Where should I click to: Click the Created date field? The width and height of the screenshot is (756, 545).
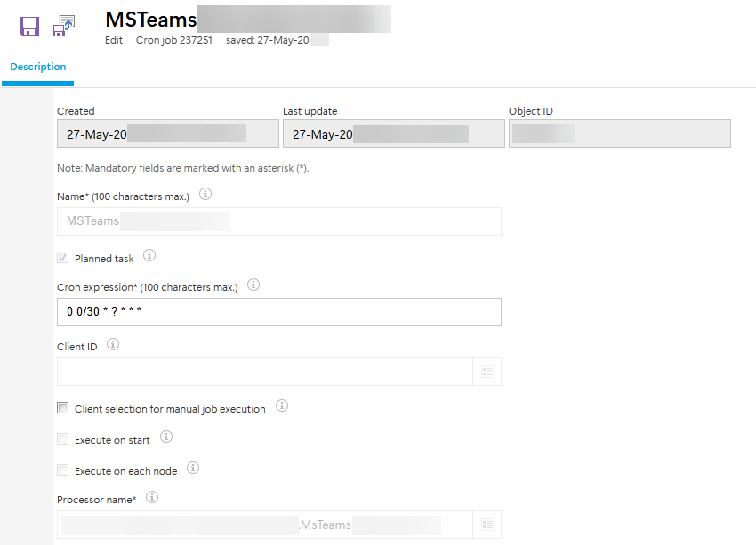[x=168, y=133]
